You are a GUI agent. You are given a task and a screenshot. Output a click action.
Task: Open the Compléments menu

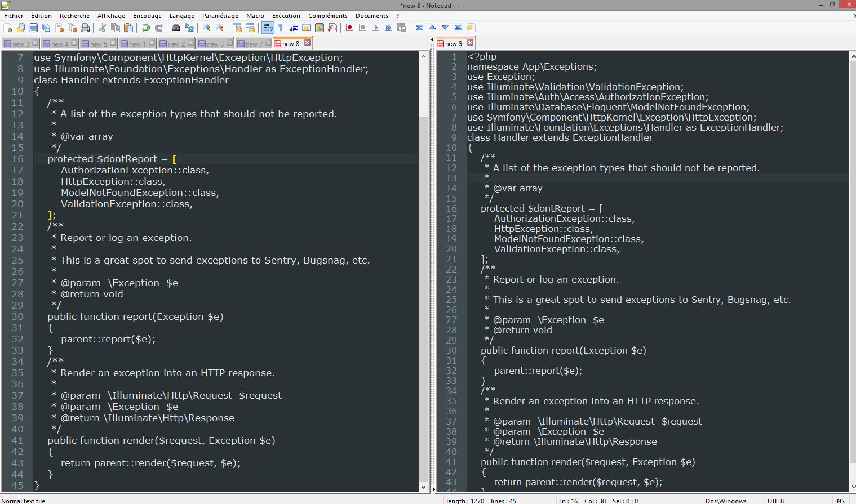tap(327, 16)
